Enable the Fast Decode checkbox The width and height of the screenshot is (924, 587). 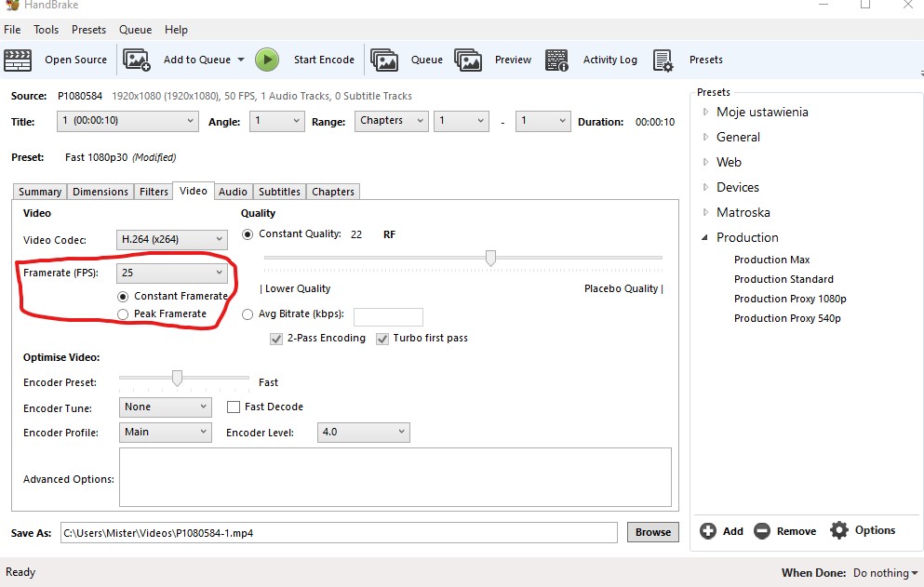pos(234,407)
